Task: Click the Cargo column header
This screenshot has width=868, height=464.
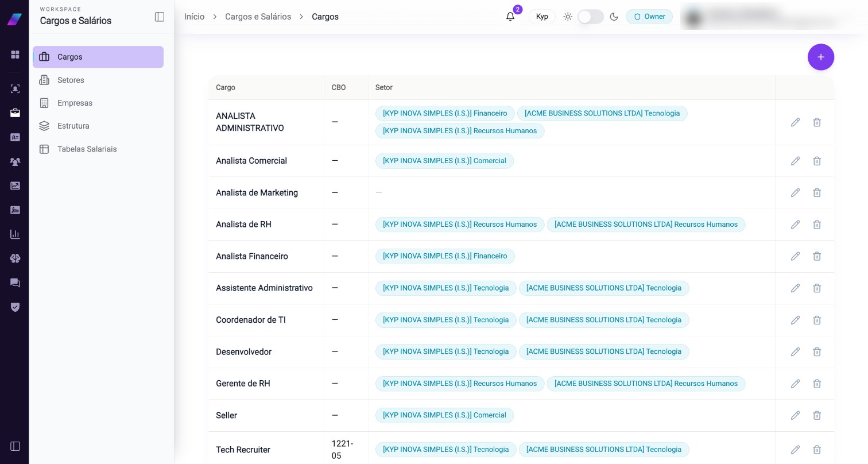Action: coord(226,87)
